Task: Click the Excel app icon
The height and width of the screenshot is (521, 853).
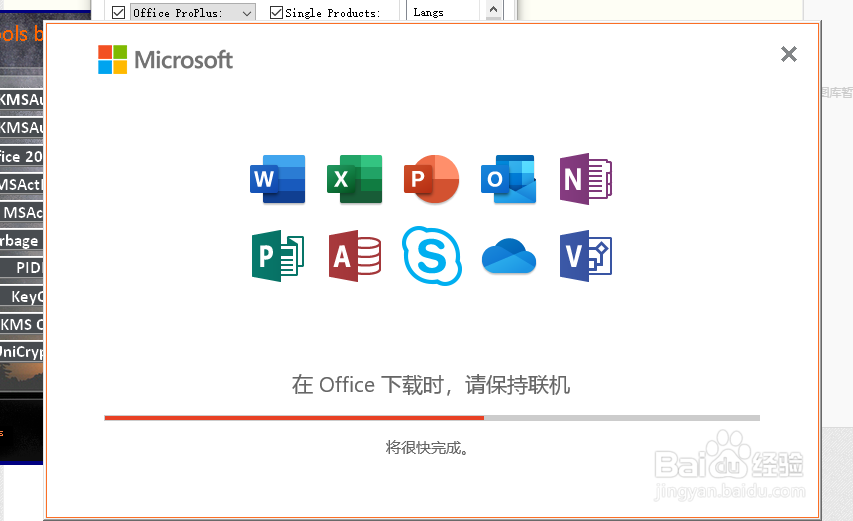Action: coord(355,179)
